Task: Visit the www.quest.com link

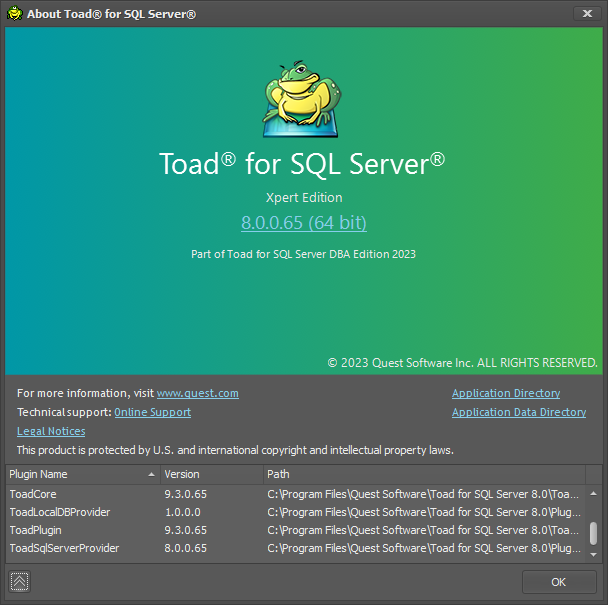Action: (197, 393)
